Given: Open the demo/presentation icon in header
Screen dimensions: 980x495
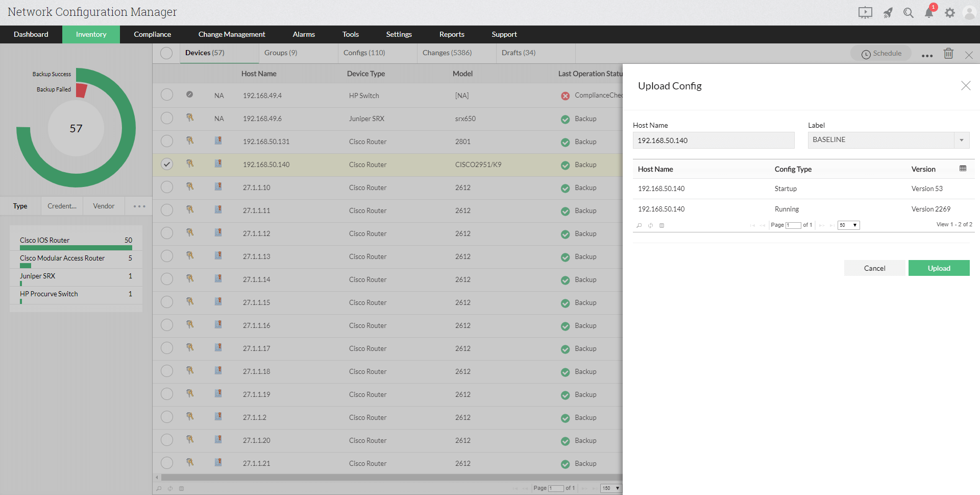Looking at the screenshot, I should [865, 12].
